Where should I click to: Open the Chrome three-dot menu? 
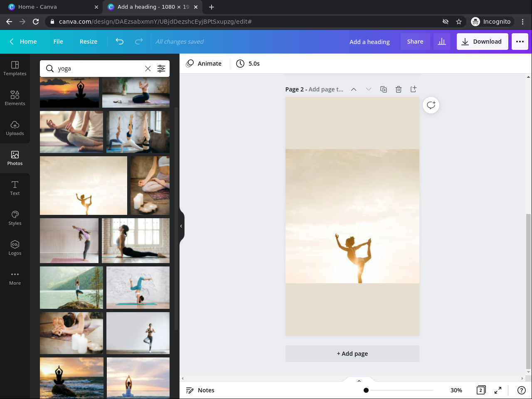[523, 22]
